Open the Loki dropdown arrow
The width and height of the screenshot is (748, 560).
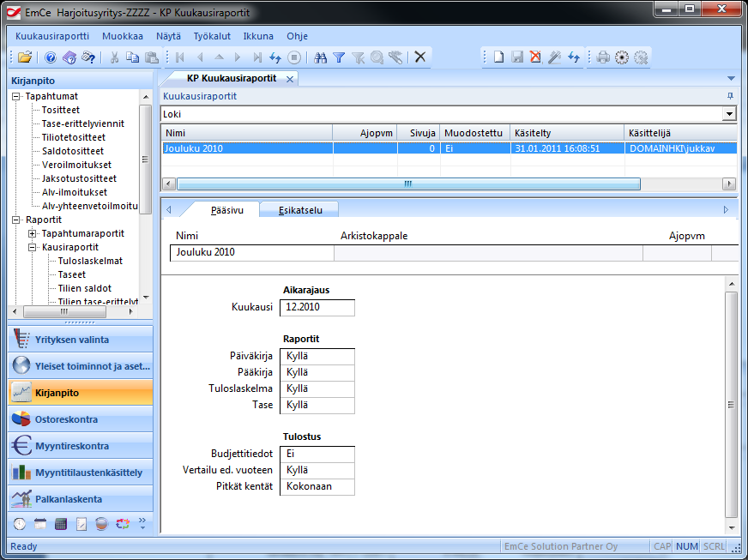pyautogui.click(x=729, y=114)
